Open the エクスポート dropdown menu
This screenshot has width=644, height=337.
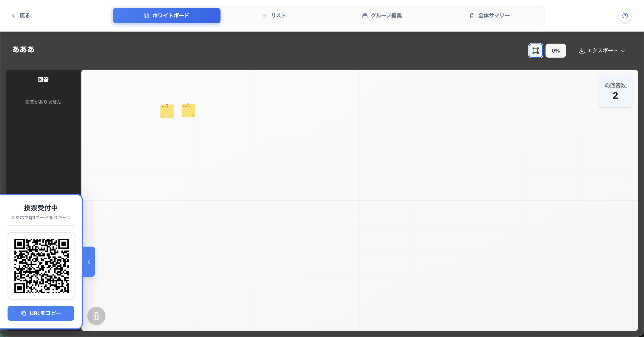pos(602,51)
